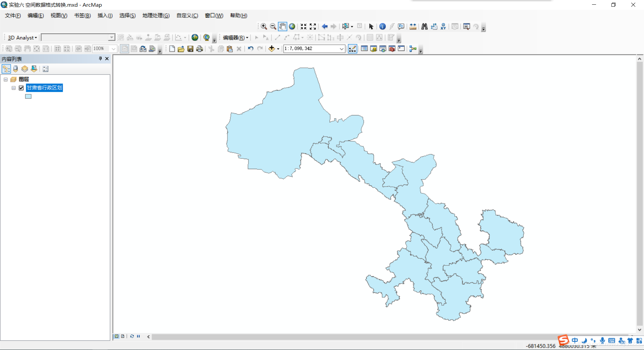644x350 pixels.
Task: Switch to Layout View button
Action: pos(123,336)
